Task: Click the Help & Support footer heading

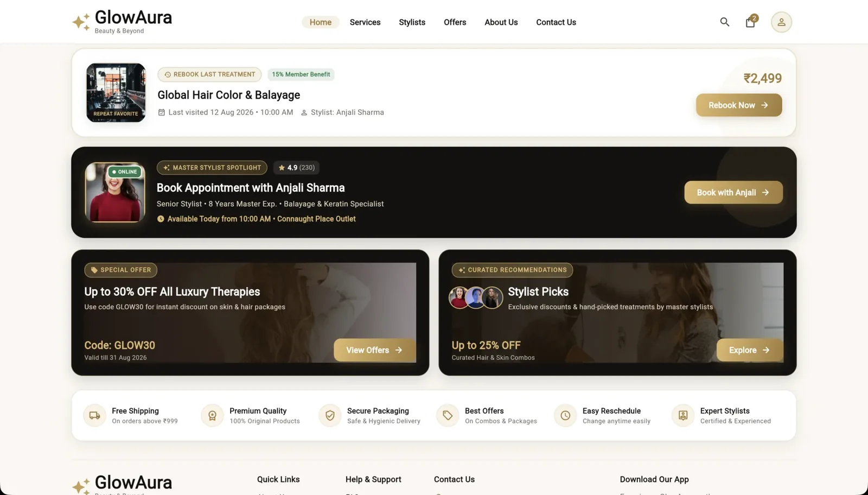Action: click(373, 479)
